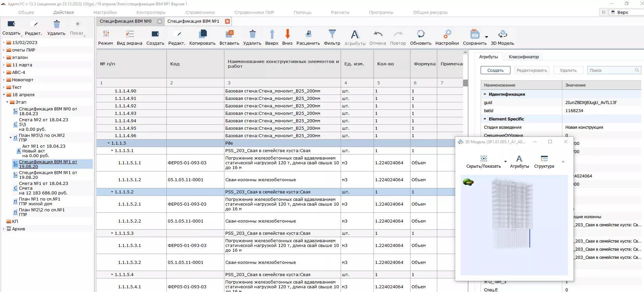
Task: Click the Расценить toolbar icon
Action: 308,34
